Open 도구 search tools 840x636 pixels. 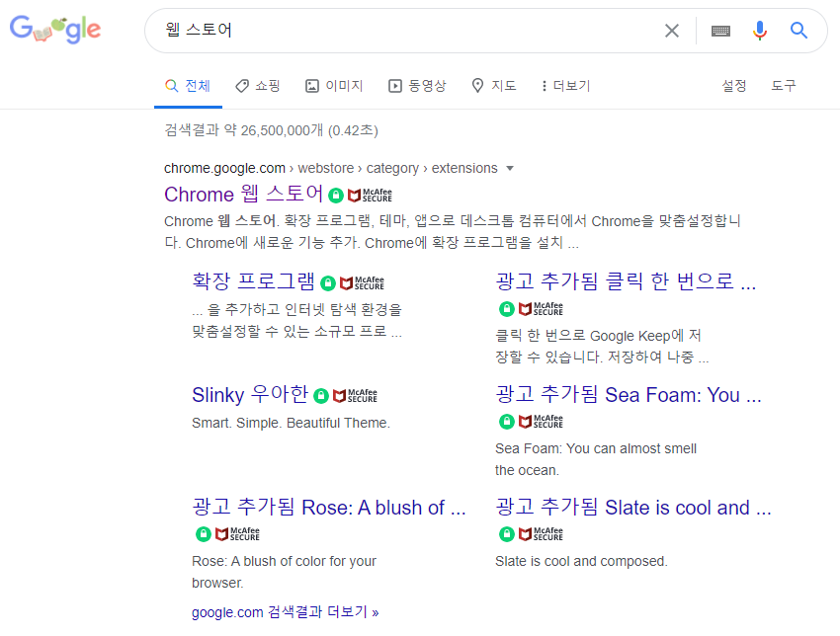click(784, 86)
